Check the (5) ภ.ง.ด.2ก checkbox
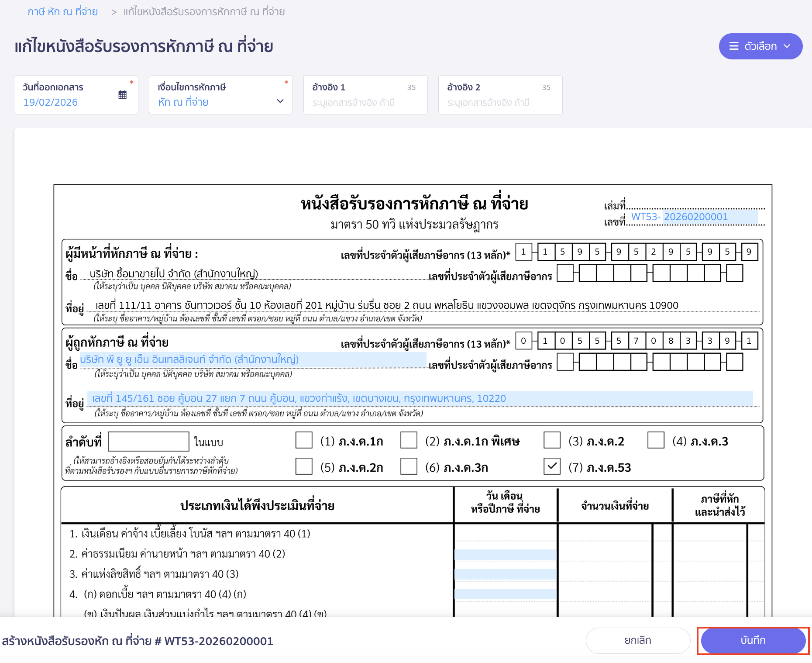The image size is (812, 663). 304,466
